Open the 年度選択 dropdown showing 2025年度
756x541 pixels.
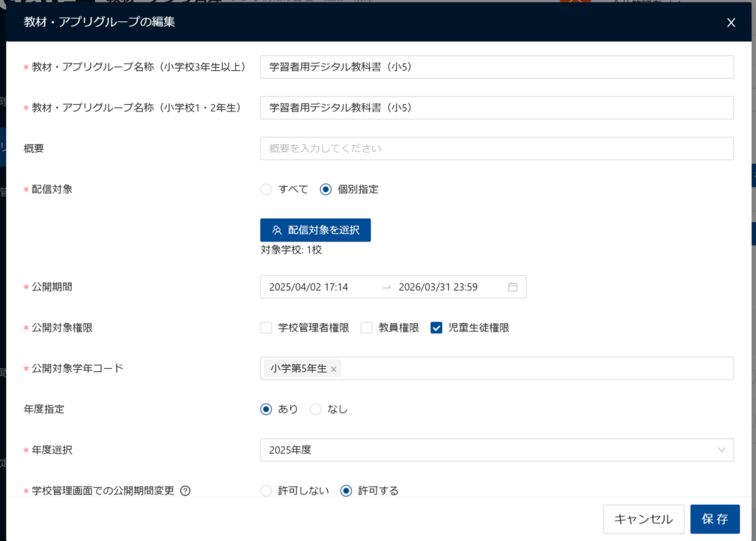[497, 450]
